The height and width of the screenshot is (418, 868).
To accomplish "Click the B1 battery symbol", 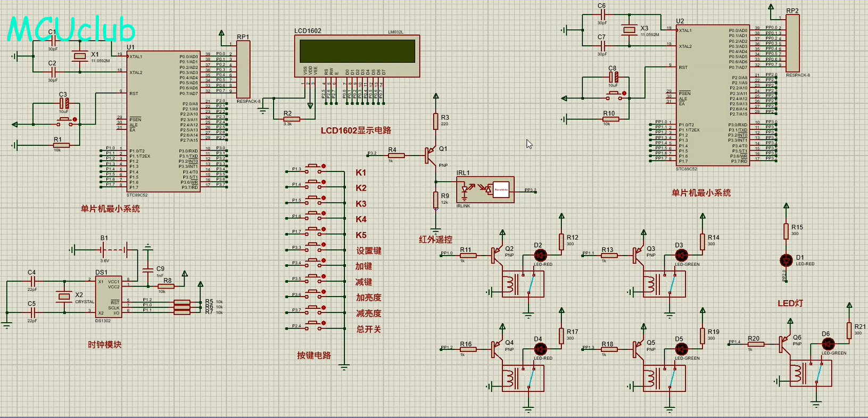I will pos(113,249).
